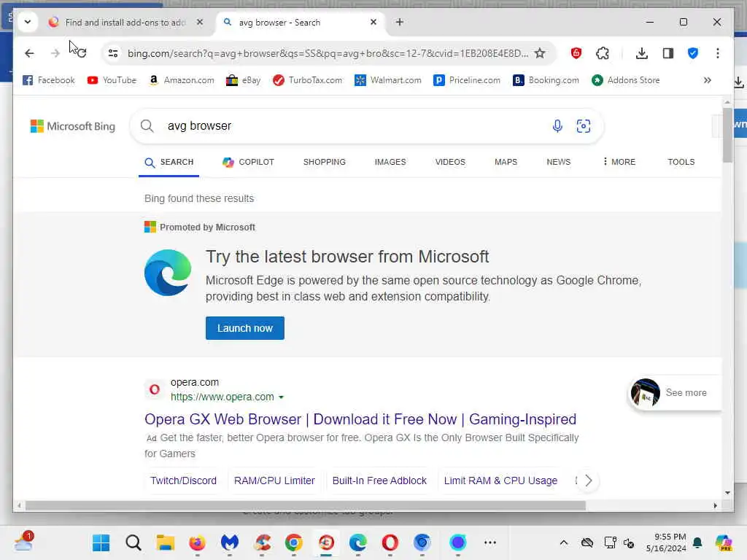Open the Extensions puzzle piece menu
This screenshot has height=560, width=747.
click(x=602, y=53)
